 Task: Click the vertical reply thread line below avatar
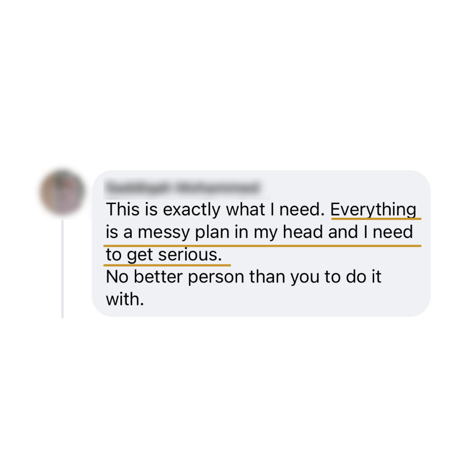[x=63, y=269]
